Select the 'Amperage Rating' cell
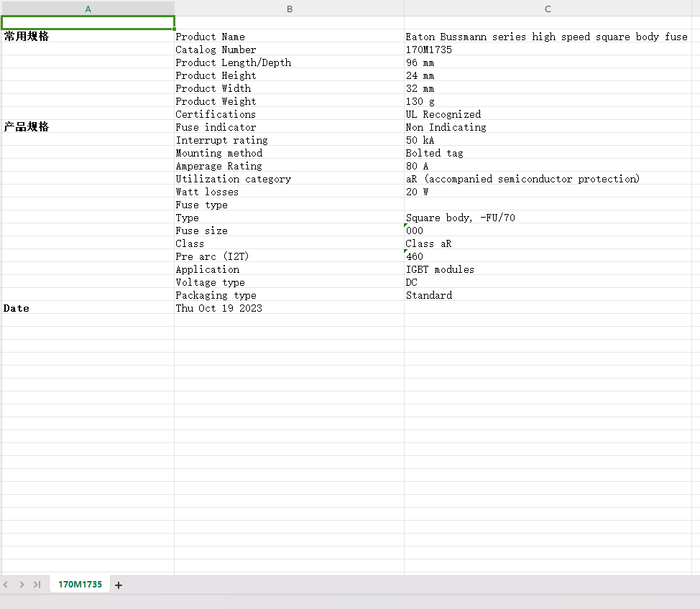 coord(290,166)
